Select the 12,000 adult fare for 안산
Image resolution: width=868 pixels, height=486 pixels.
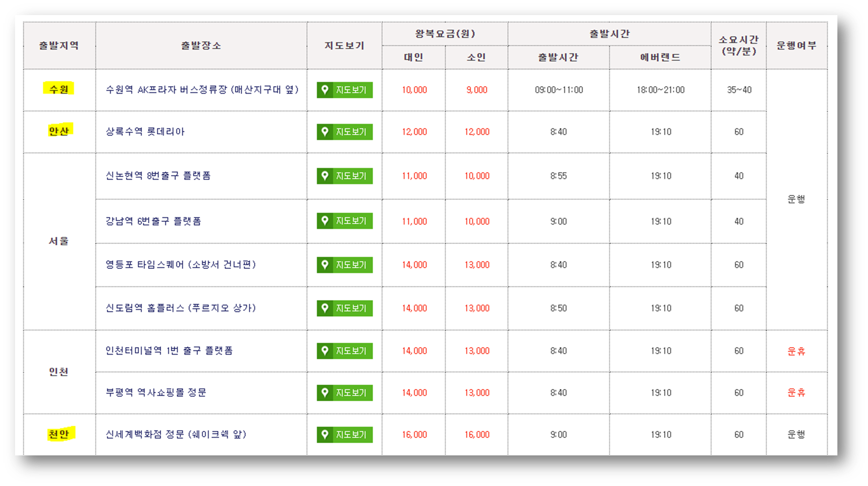point(414,132)
